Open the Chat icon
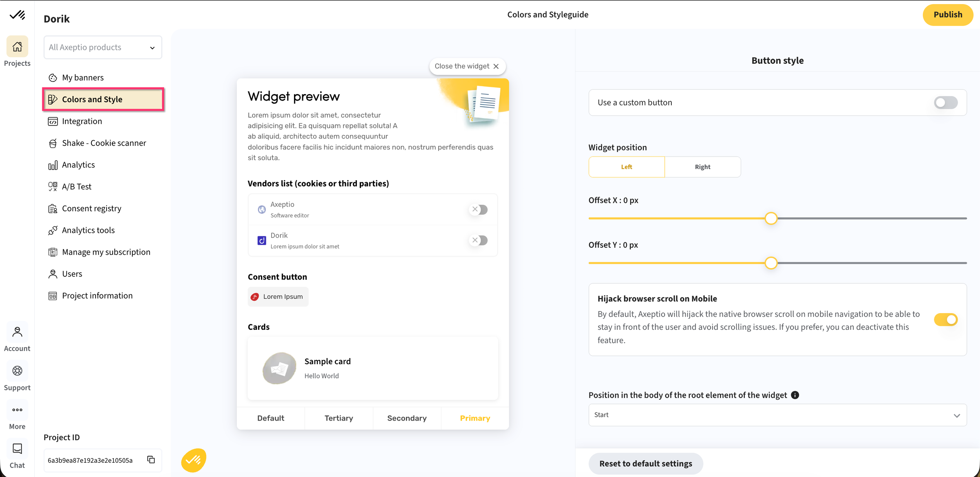Viewport: 980px width, 477px height. pyautogui.click(x=17, y=449)
